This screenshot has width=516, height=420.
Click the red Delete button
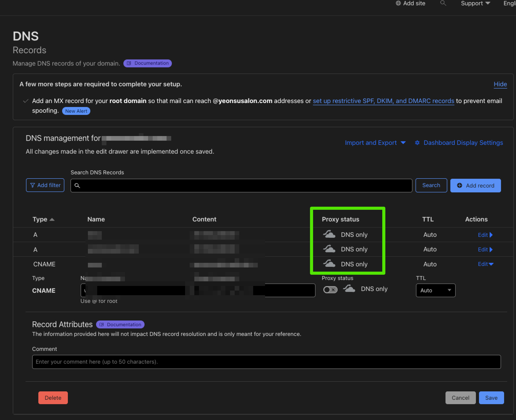tap(53, 398)
